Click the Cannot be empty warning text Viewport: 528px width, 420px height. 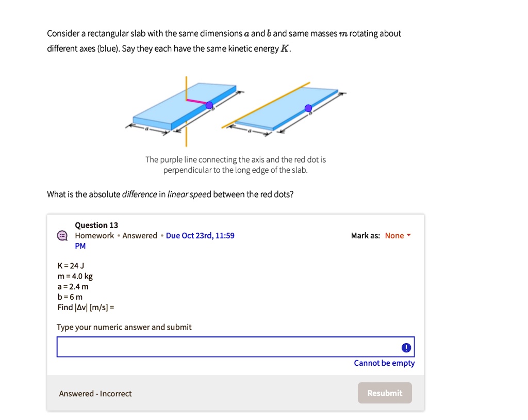tap(384, 363)
